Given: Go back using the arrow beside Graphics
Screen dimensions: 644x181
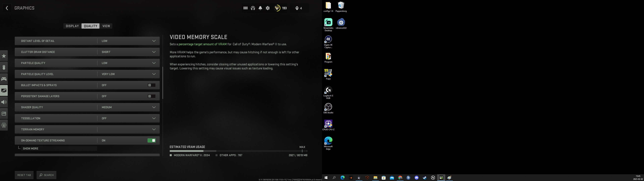Looking at the screenshot, I should tap(7, 8).
